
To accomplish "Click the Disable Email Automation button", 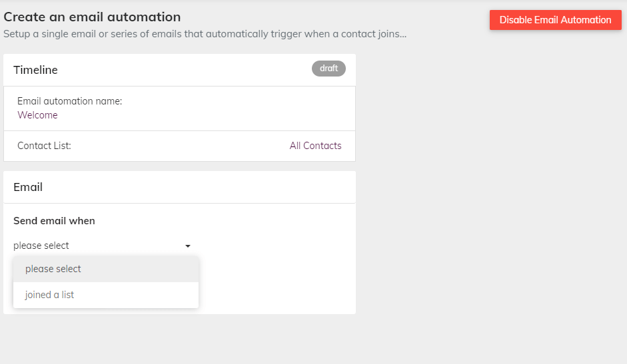I will (x=556, y=20).
